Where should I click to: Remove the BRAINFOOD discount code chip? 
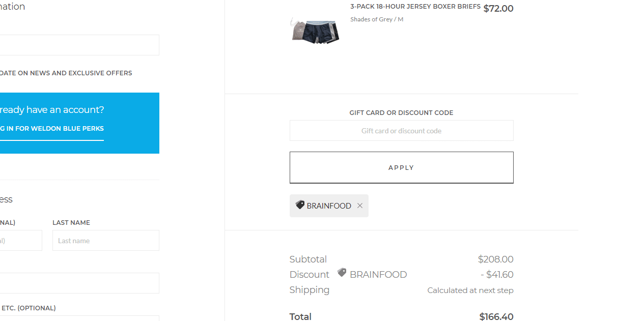(x=360, y=206)
